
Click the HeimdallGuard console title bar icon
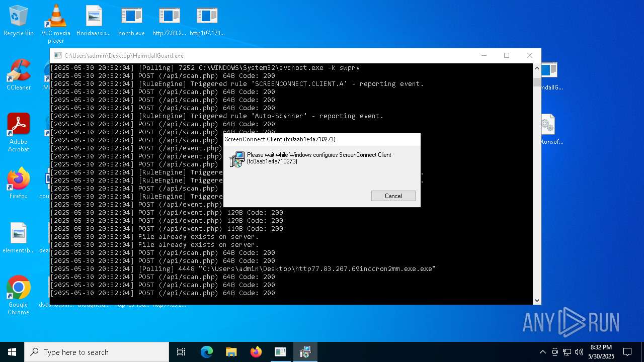coord(57,55)
